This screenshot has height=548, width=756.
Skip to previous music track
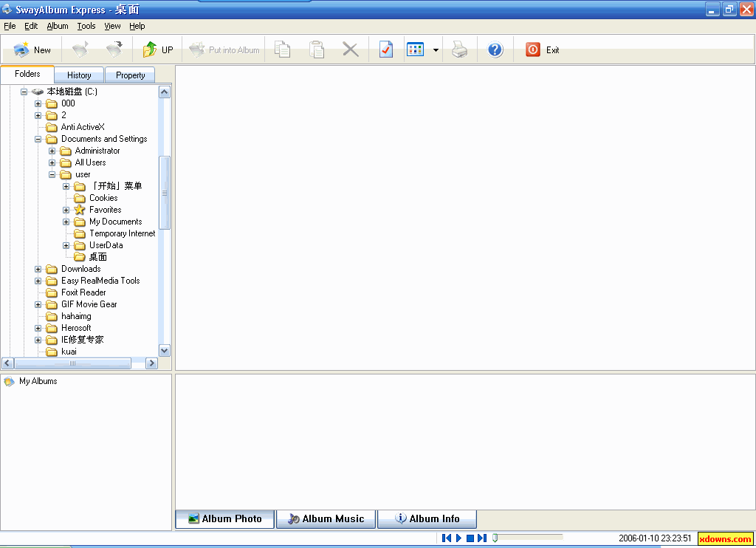447,538
